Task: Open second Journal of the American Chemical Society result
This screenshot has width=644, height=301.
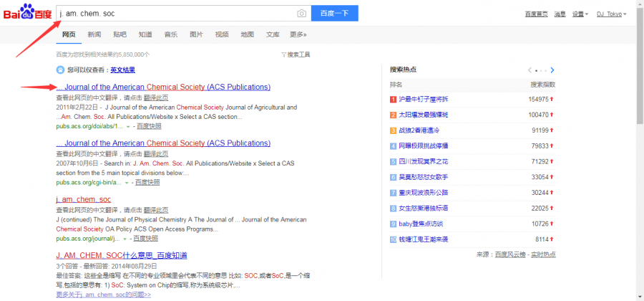Action: (163, 143)
